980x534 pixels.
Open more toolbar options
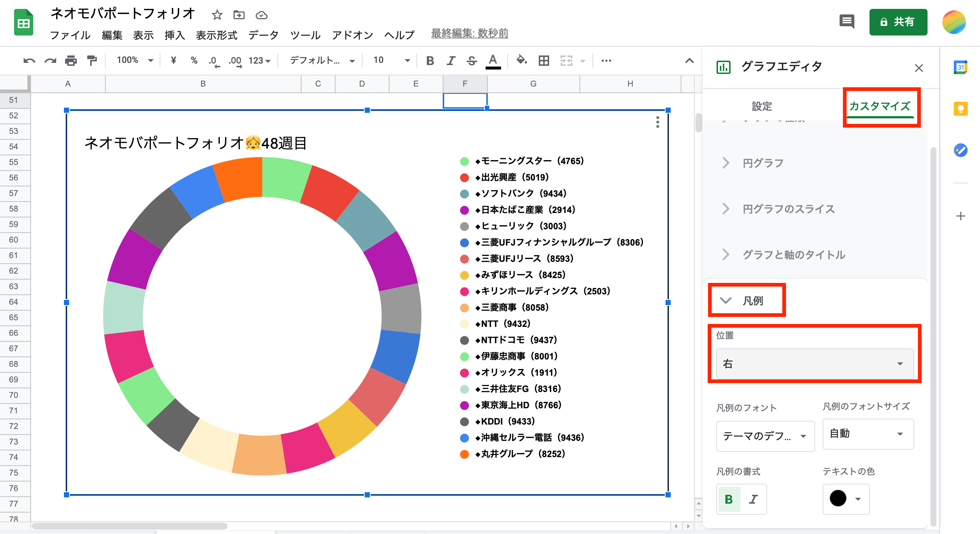pyautogui.click(x=606, y=61)
